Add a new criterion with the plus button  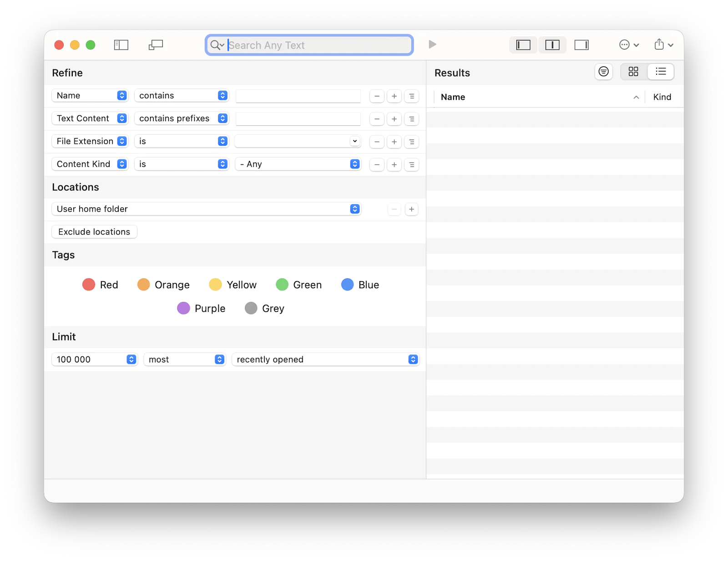394,96
